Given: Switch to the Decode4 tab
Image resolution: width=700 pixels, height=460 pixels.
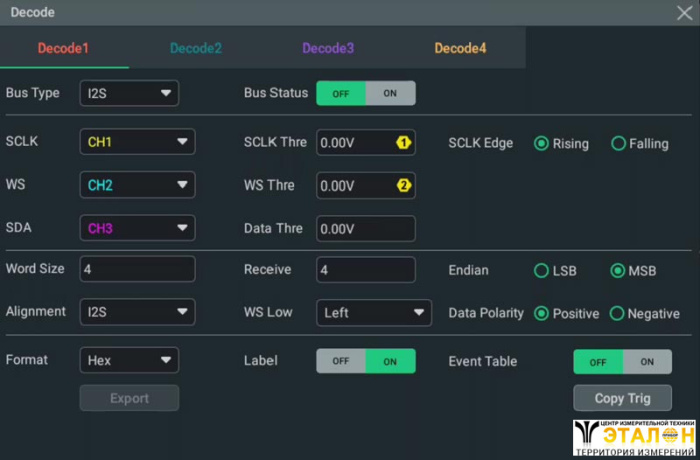Looking at the screenshot, I should pos(460,48).
